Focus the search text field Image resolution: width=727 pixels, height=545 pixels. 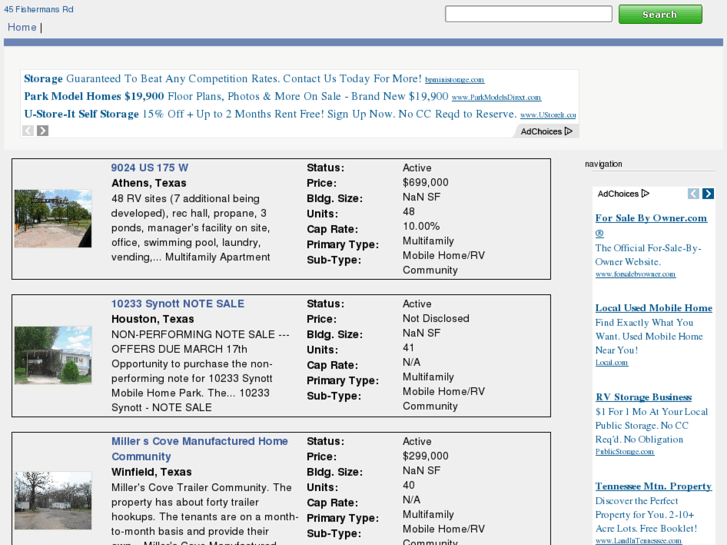pos(529,14)
